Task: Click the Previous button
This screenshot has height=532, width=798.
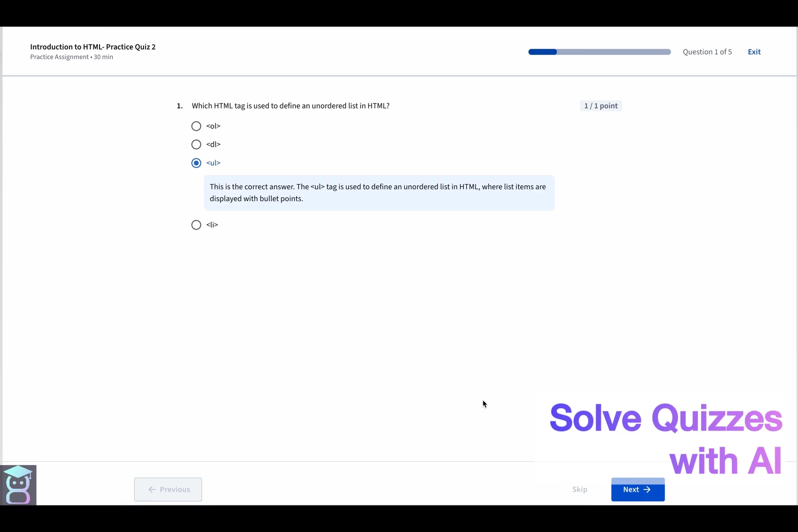Action: point(168,490)
